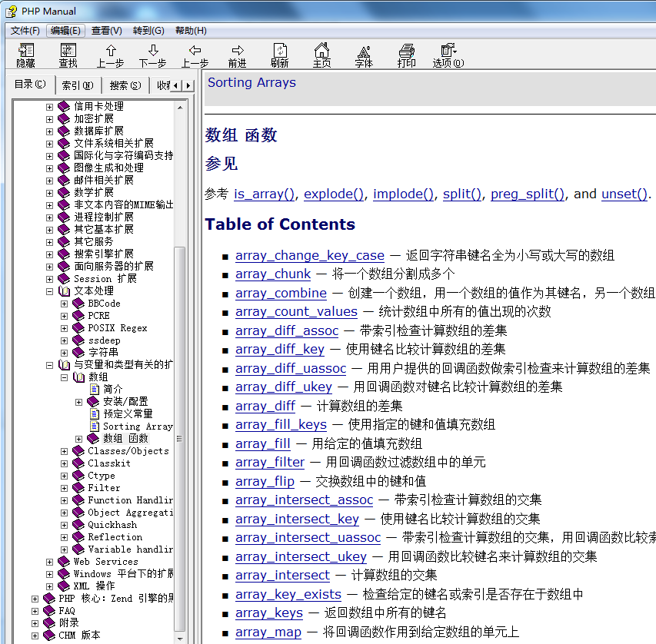Viewport: 656px width, 644px height.
Task: Click the FAQ book icon
Action: click(x=49, y=610)
